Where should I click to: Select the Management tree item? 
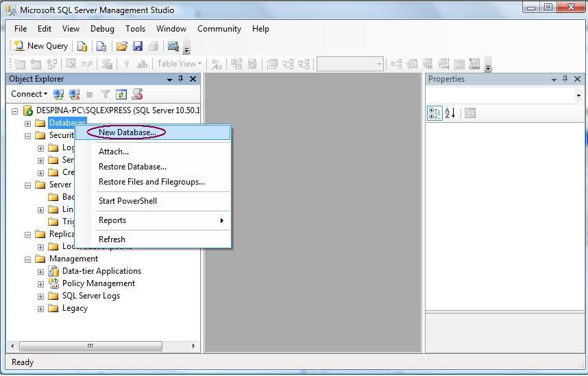pyautogui.click(x=73, y=259)
